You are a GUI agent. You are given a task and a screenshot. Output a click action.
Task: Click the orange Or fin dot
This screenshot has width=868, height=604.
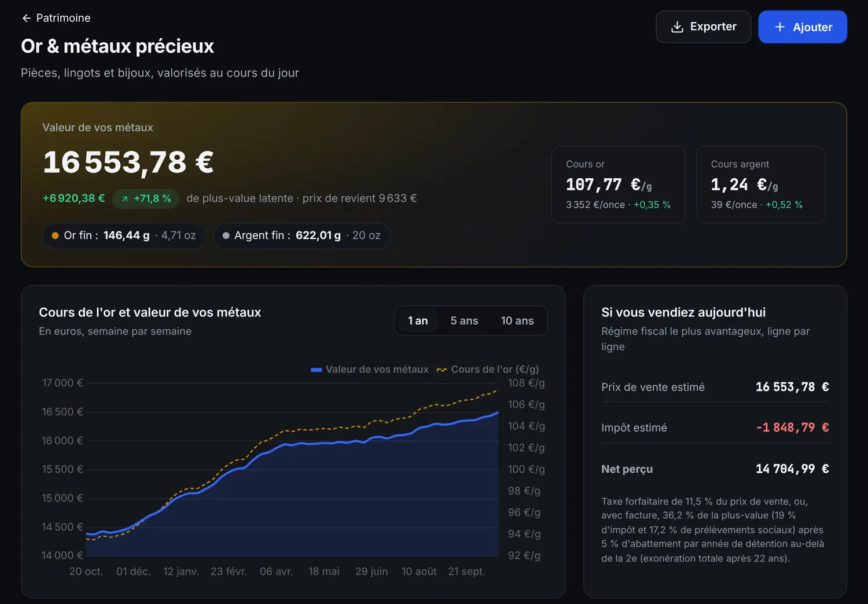click(55, 235)
